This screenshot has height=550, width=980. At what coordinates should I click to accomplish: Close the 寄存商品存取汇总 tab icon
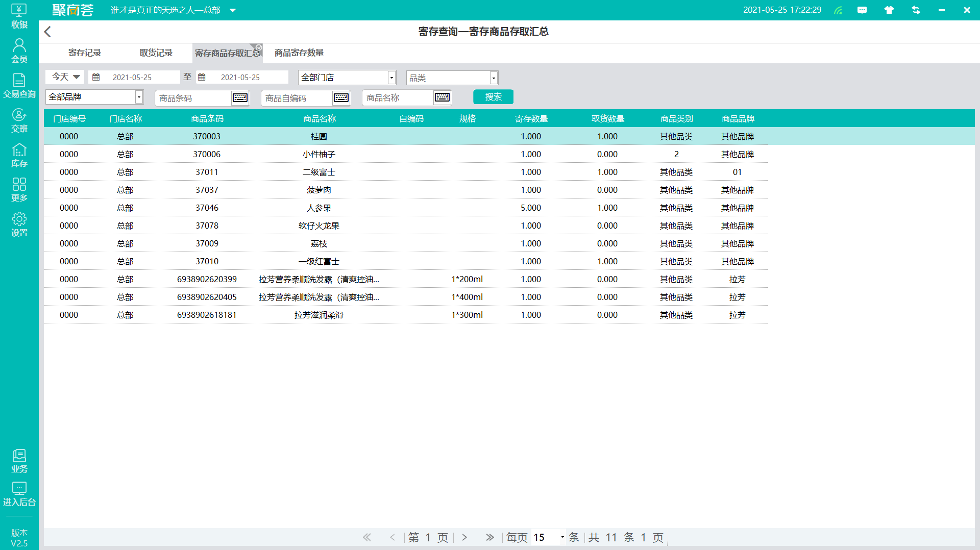coord(259,47)
